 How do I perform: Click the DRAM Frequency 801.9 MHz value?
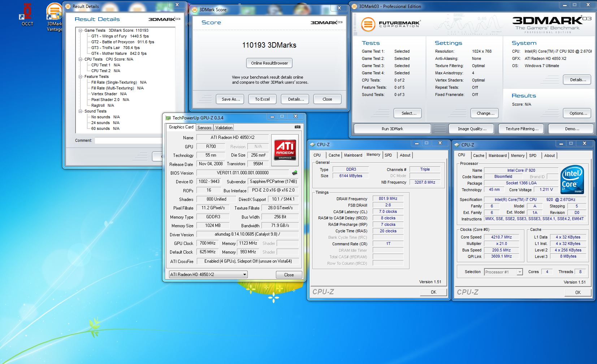(388, 198)
